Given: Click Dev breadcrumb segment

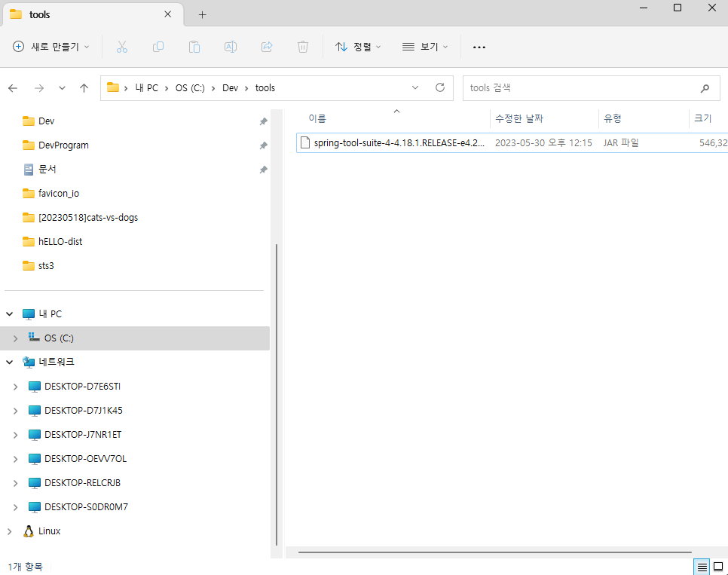Looking at the screenshot, I should pyautogui.click(x=231, y=87).
